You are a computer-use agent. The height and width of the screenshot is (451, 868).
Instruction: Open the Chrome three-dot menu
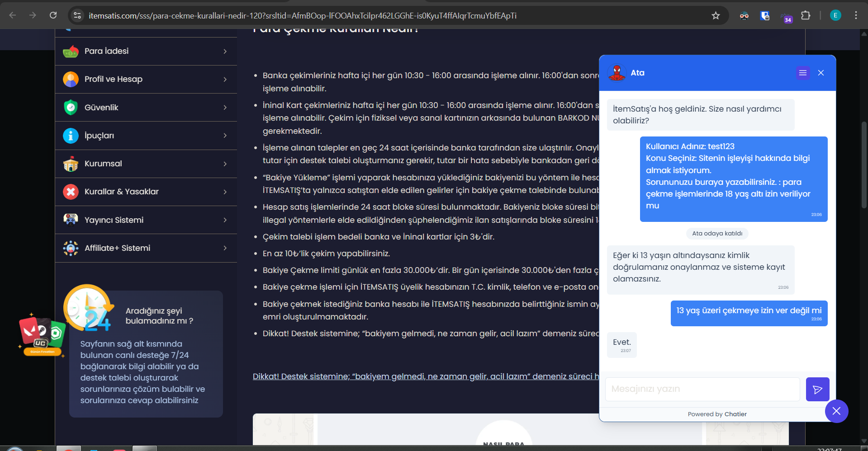pos(856,15)
